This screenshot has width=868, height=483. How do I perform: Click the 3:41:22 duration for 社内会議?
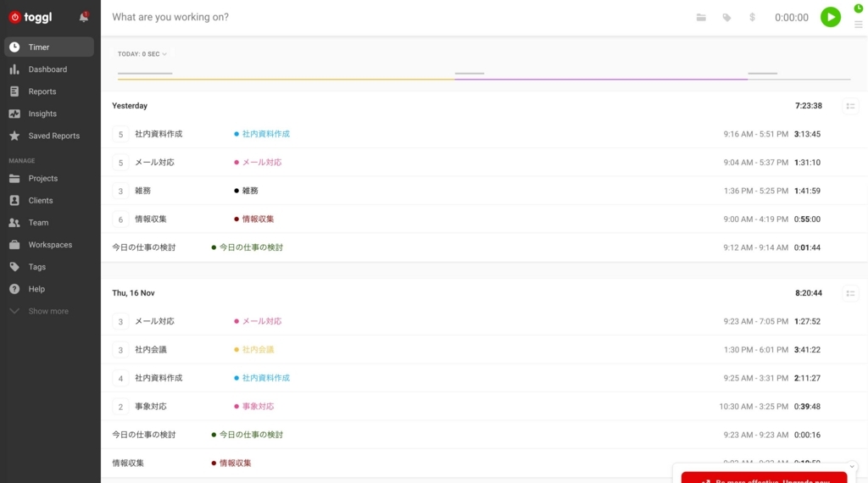[807, 350]
